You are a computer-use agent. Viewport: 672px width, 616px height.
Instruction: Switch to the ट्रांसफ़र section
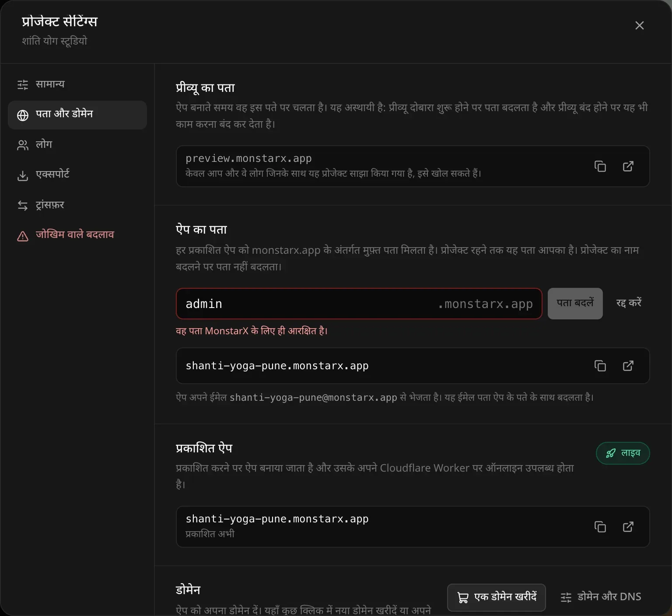coord(77,205)
